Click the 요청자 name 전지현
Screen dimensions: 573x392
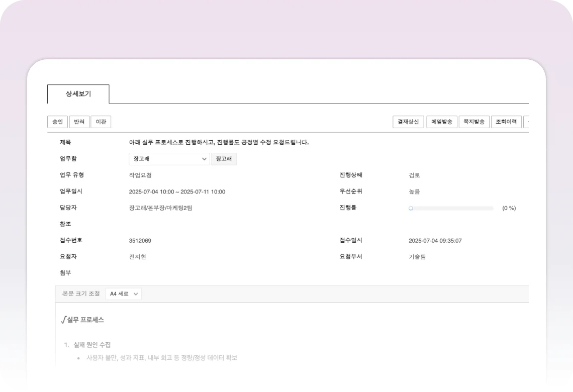(137, 257)
